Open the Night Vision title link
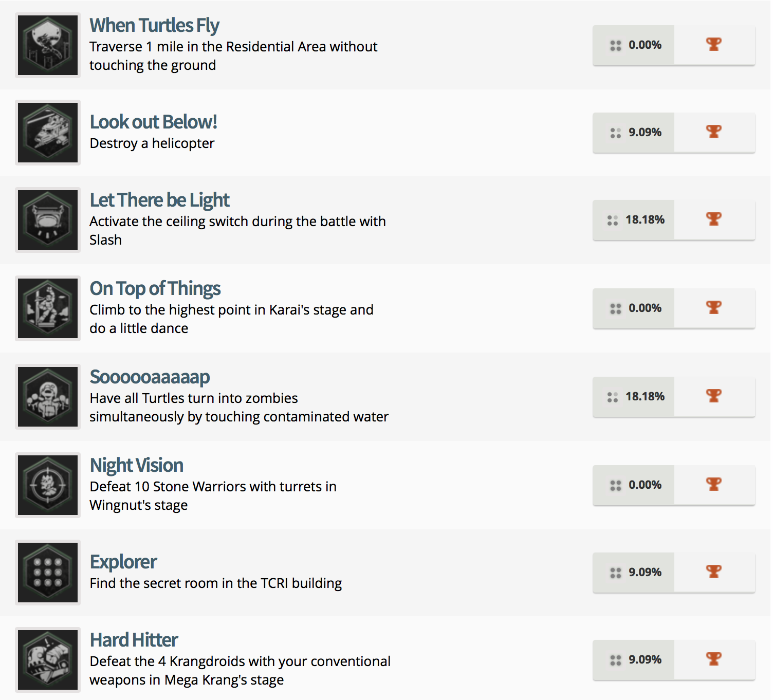The width and height of the screenshot is (773, 700). click(136, 465)
